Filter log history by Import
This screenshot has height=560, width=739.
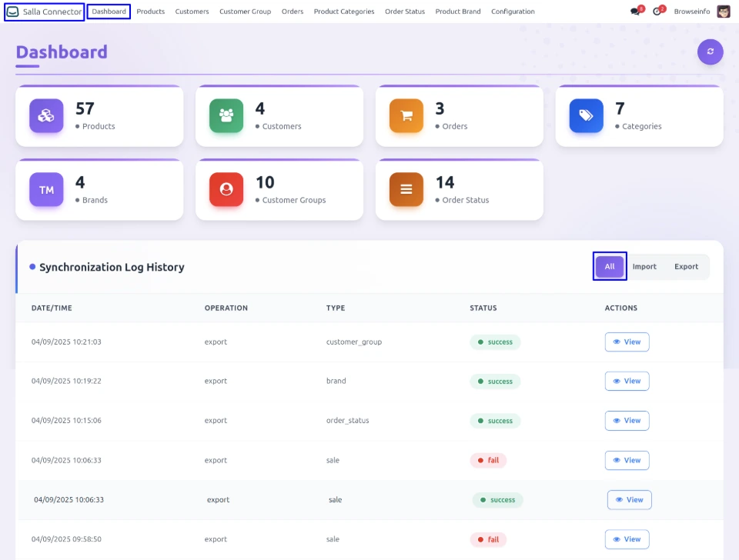644,267
